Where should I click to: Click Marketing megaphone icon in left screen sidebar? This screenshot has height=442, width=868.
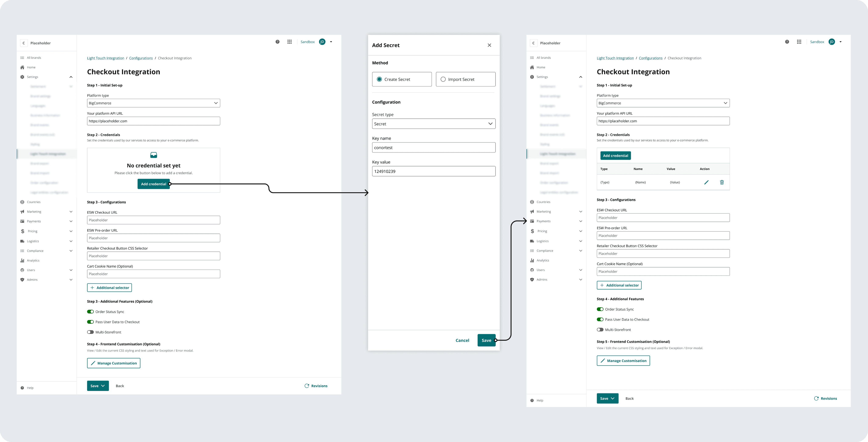tap(22, 212)
